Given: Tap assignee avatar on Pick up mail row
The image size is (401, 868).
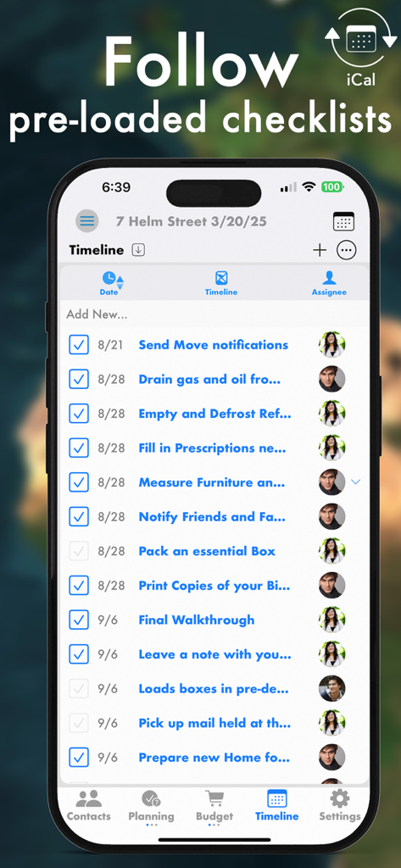Looking at the screenshot, I should tap(331, 723).
